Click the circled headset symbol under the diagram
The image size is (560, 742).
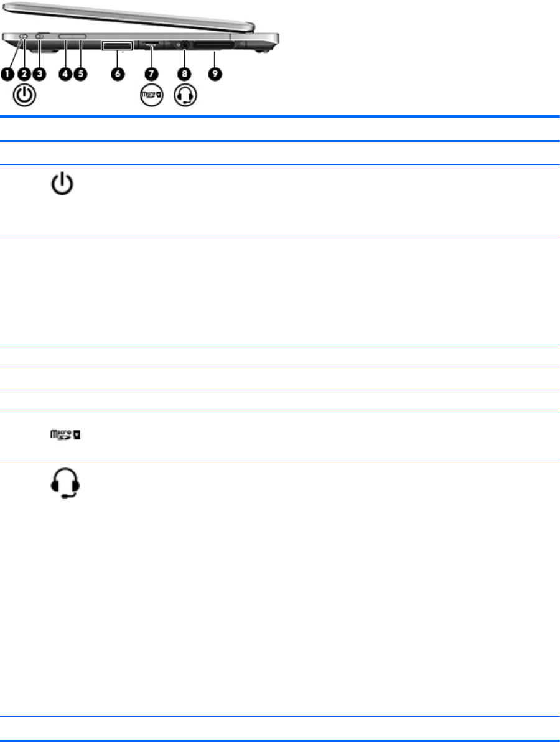pos(185,95)
